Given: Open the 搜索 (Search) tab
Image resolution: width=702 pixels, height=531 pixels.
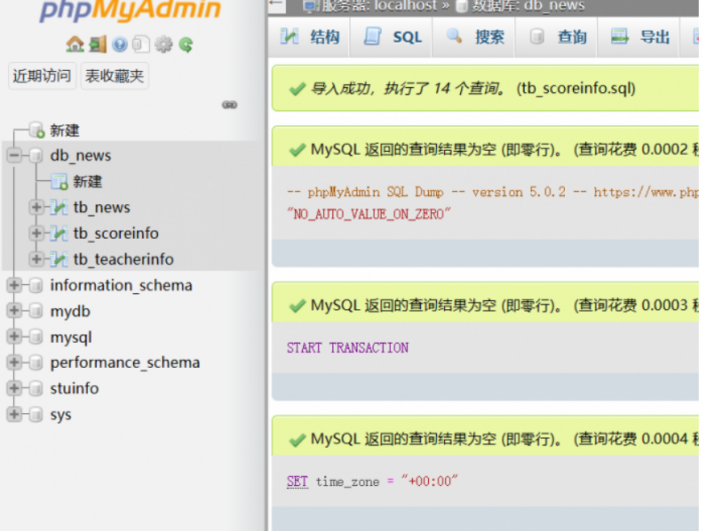Looking at the screenshot, I should pyautogui.click(x=475, y=37).
